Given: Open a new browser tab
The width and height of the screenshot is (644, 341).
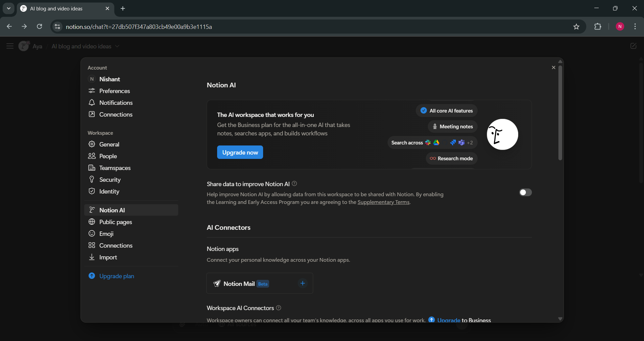Looking at the screenshot, I should click(123, 8).
